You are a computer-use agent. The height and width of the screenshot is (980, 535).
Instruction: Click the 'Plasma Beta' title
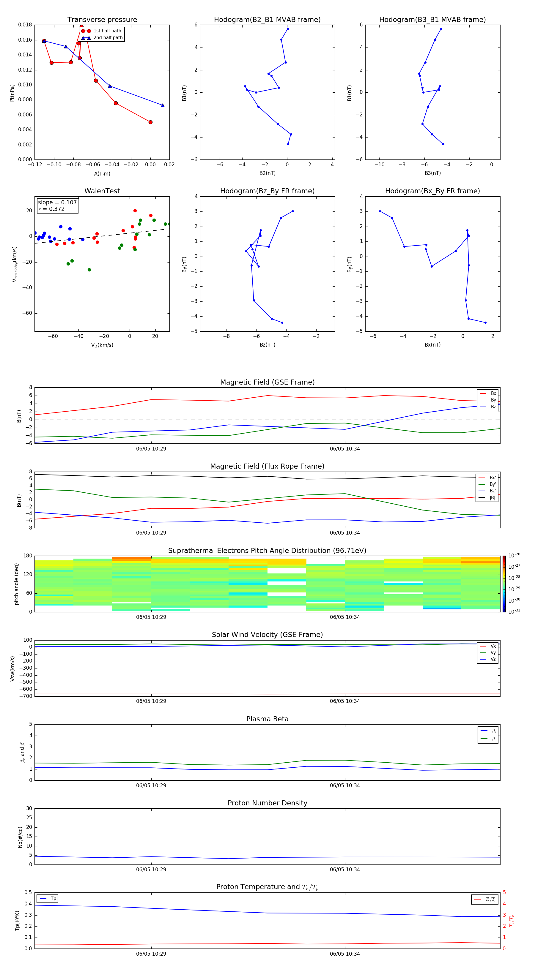point(267,719)
